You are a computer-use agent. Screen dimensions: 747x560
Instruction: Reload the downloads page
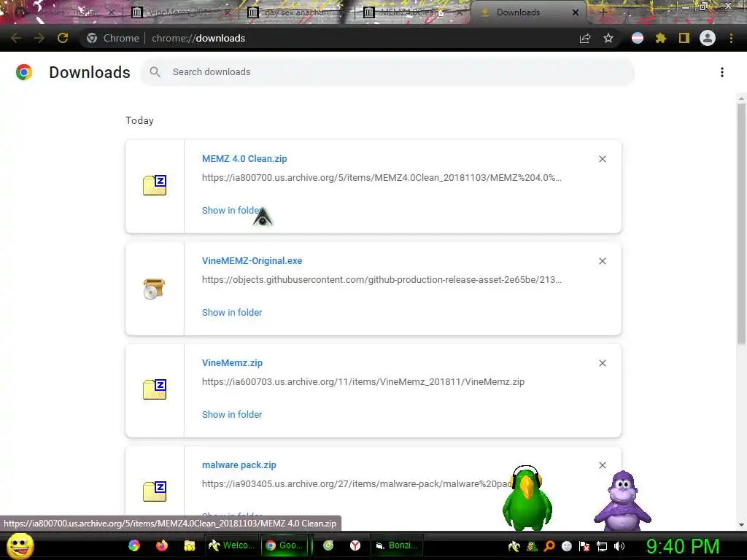tap(63, 38)
